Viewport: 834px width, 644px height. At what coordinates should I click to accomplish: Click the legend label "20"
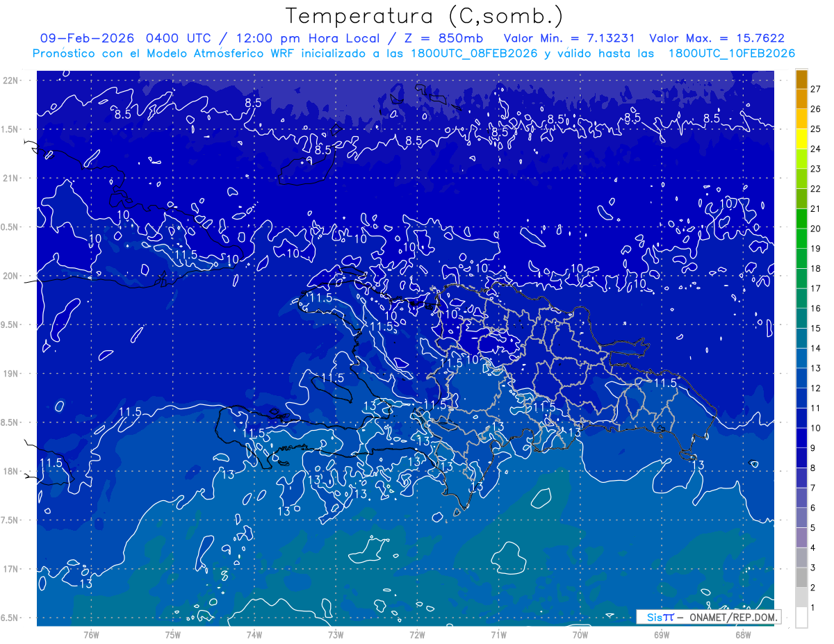815,229
